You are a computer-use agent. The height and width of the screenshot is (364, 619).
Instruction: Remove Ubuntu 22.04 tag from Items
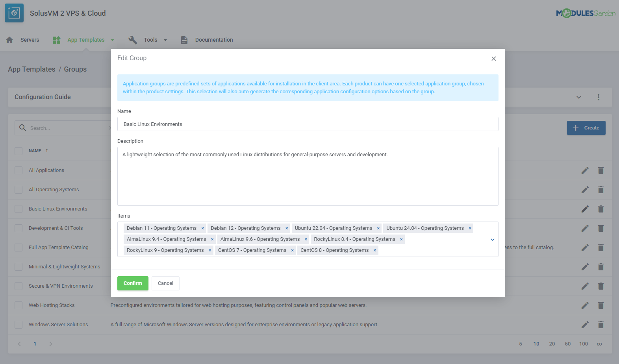point(378,228)
